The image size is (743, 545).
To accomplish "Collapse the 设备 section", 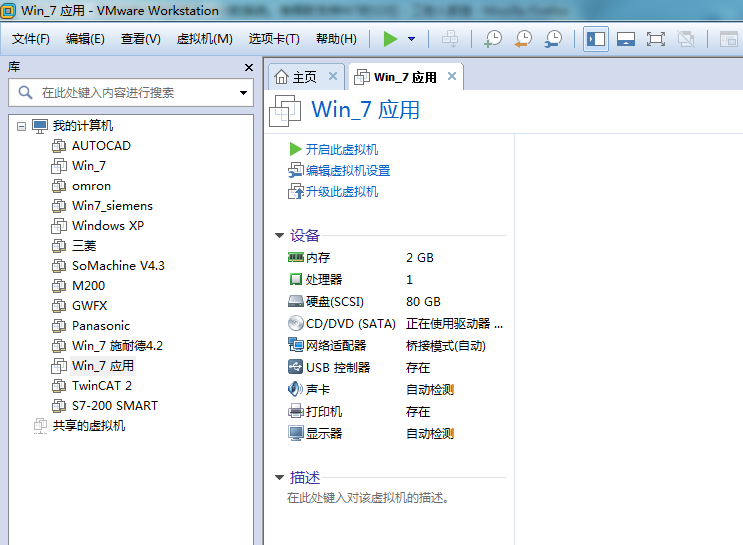I will pos(280,236).
